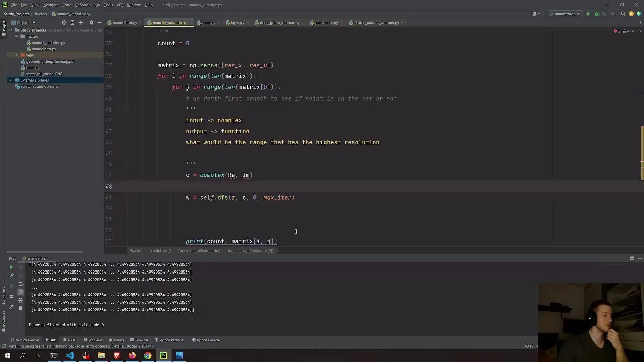The height and width of the screenshot is (362, 644).
Task: Open the Tools menu
Action: pyautogui.click(x=108, y=5)
